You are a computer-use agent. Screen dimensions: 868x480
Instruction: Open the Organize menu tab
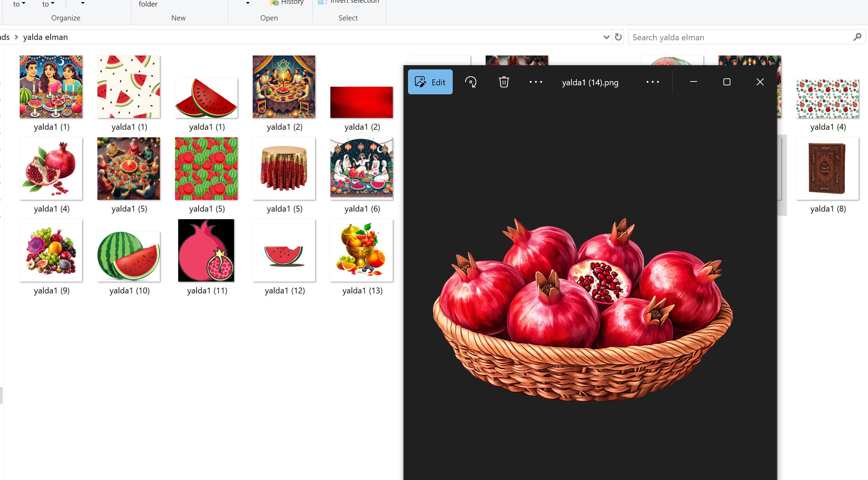pyautogui.click(x=66, y=18)
